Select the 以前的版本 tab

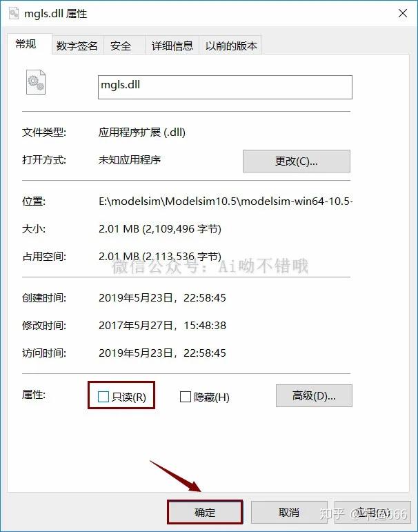coord(231,46)
